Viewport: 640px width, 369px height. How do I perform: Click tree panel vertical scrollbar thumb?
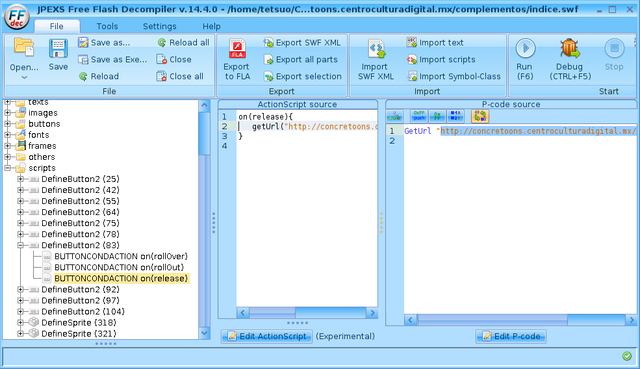(204, 133)
